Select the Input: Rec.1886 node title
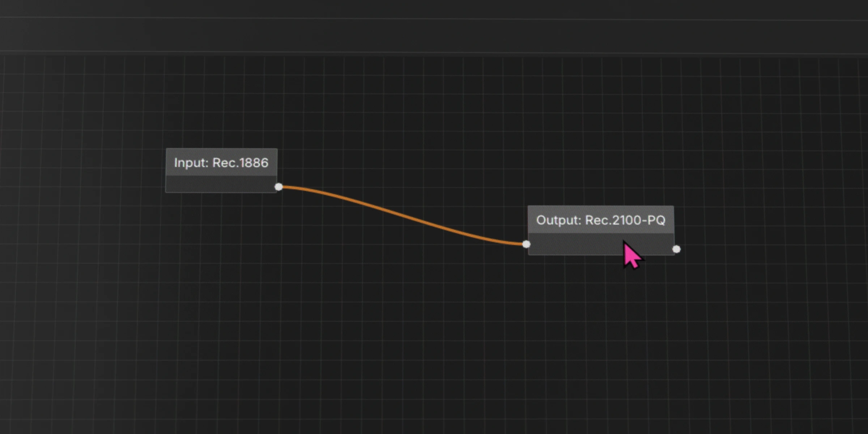Screen dimensions: 868x434 point(221,163)
